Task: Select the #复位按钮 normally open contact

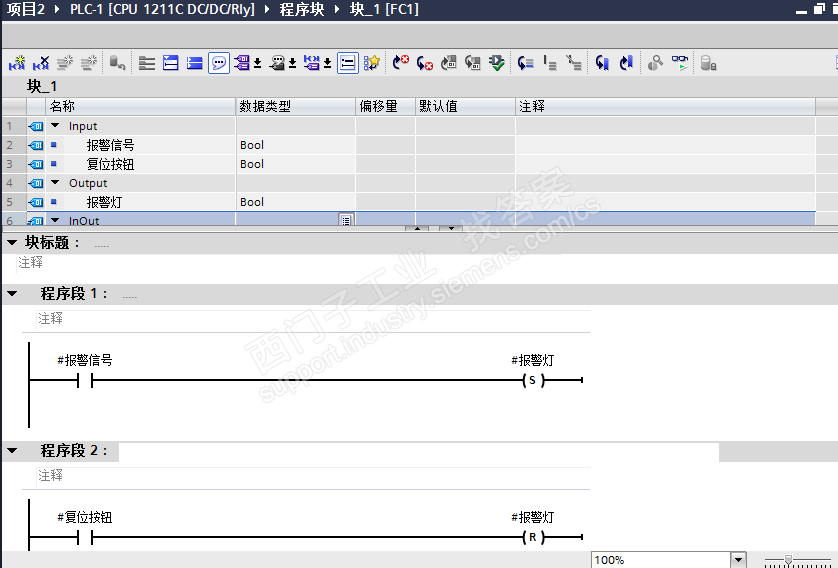Action: pos(85,537)
